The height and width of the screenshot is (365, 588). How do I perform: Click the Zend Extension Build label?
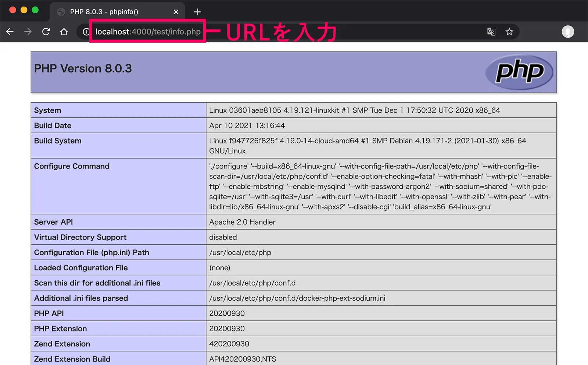[72, 359]
